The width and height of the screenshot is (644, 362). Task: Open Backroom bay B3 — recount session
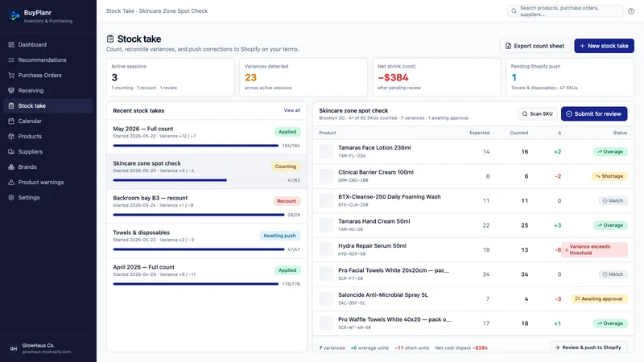pos(207,206)
